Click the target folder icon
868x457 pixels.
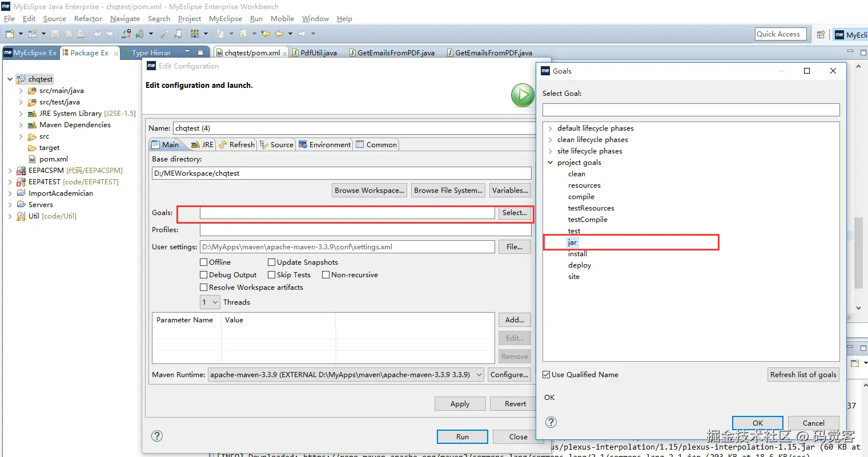click(32, 148)
